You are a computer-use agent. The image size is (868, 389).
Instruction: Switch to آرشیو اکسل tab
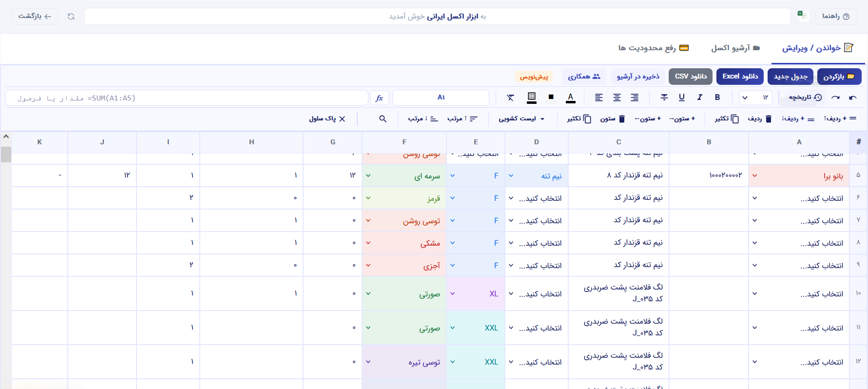(x=735, y=48)
